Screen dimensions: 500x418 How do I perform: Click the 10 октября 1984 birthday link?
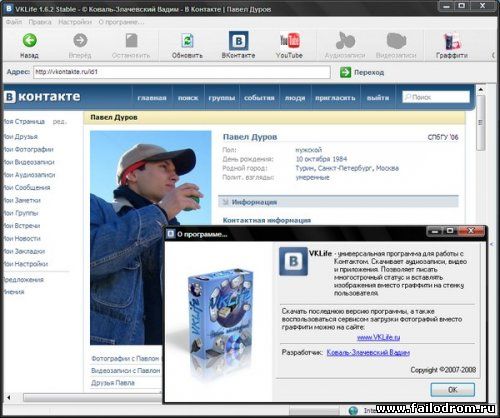[x=321, y=159]
